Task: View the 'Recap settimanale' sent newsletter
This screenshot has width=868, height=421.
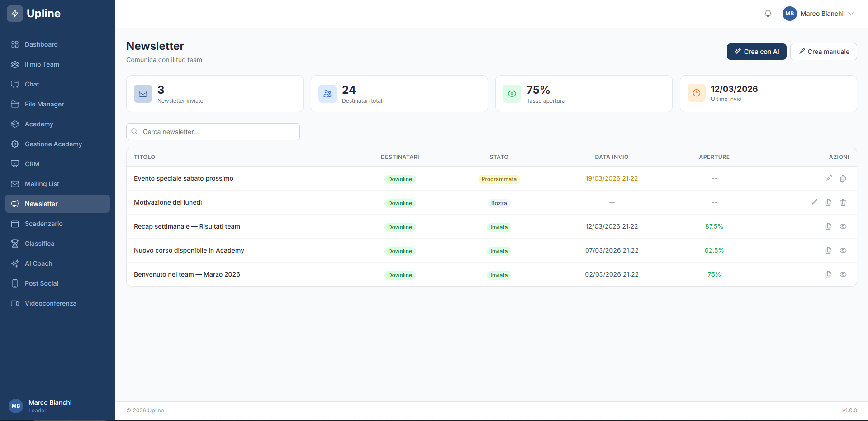Action: click(x=843, y=226)
